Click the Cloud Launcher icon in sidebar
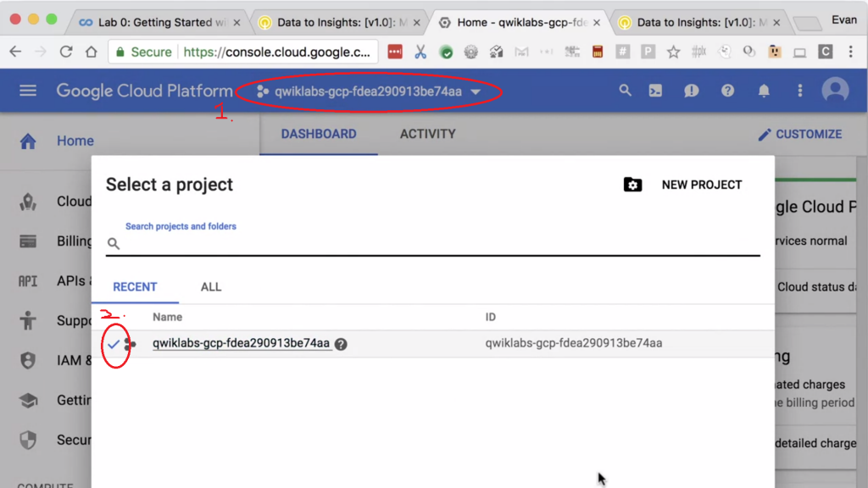Image resolution: width=868 pixels, height=488 pixels. pos(28,202)
